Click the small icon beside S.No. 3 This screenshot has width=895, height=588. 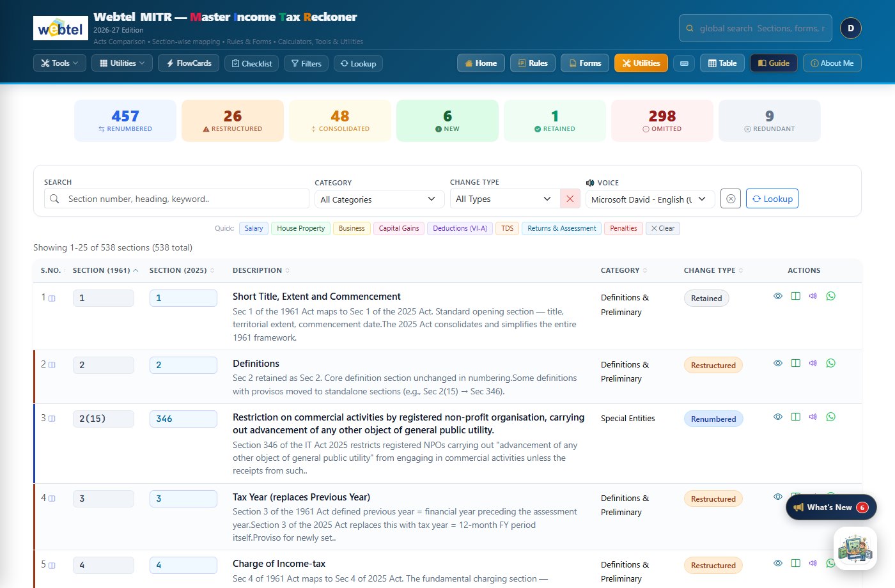(52, 419)
